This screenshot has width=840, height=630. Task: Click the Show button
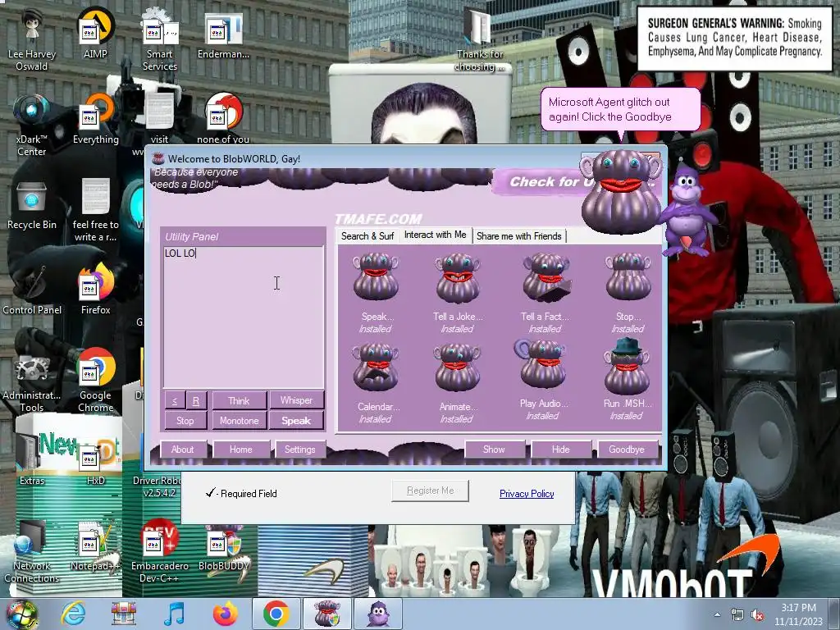click(x=494, y=450)
